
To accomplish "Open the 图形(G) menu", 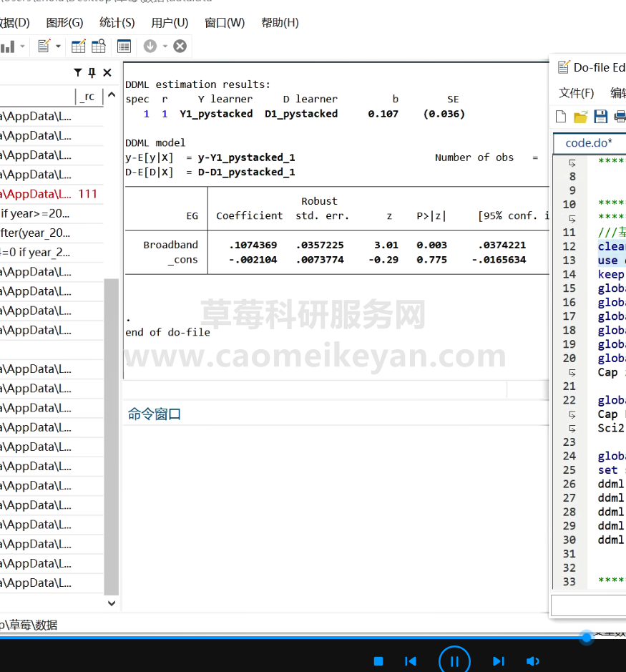I will coord(64,23).
